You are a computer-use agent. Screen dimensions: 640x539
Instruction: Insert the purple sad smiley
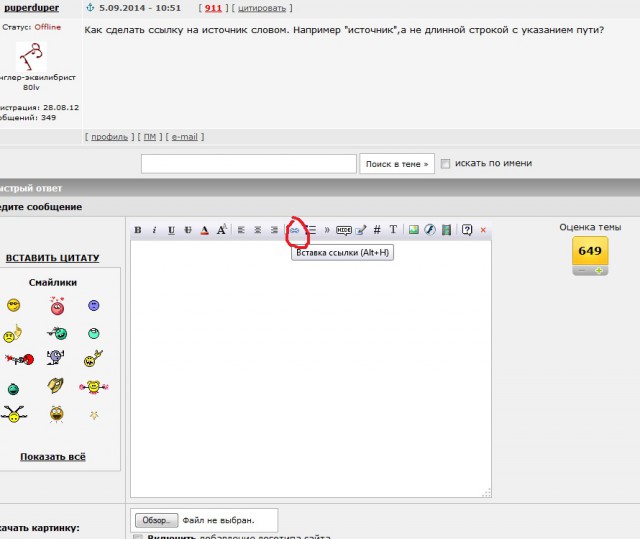pos(94,305)
